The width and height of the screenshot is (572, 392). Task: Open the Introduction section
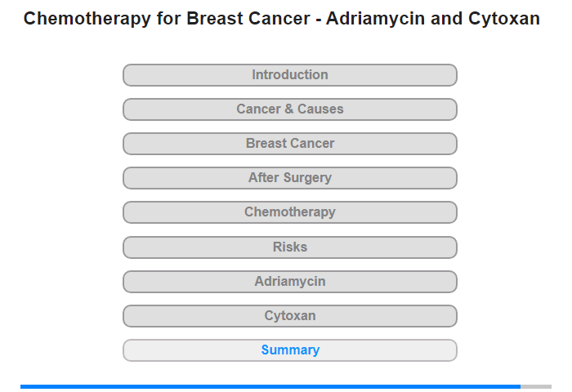(290, 75)
